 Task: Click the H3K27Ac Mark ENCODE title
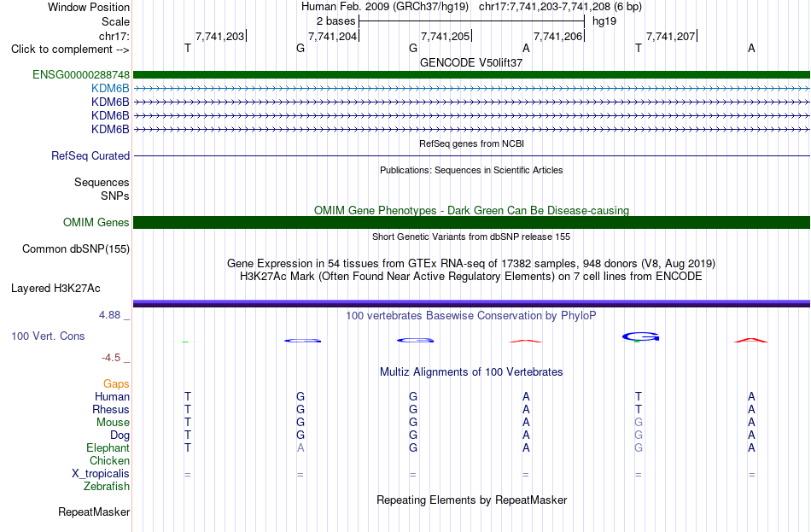[x=471, y=277]
